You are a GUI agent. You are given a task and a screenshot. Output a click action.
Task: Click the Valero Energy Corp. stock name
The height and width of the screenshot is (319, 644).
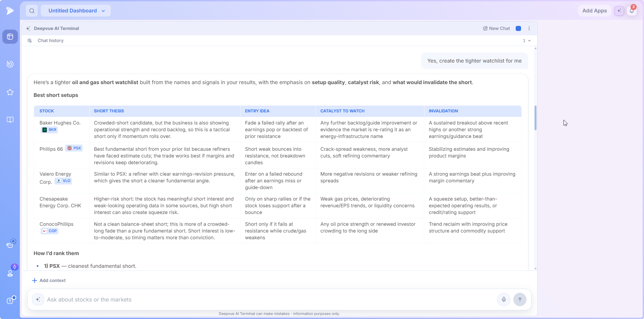pyautogui.click(x=55, y=178)
